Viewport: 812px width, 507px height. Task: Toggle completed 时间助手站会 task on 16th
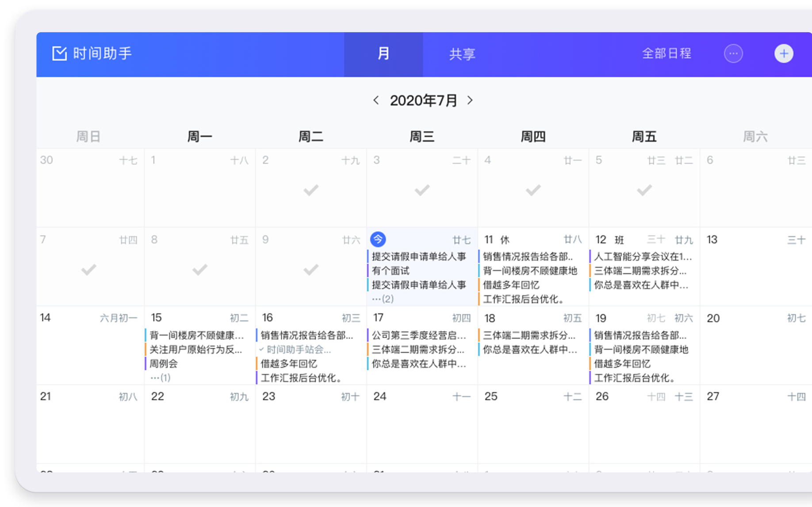click(x=261, y=350)
